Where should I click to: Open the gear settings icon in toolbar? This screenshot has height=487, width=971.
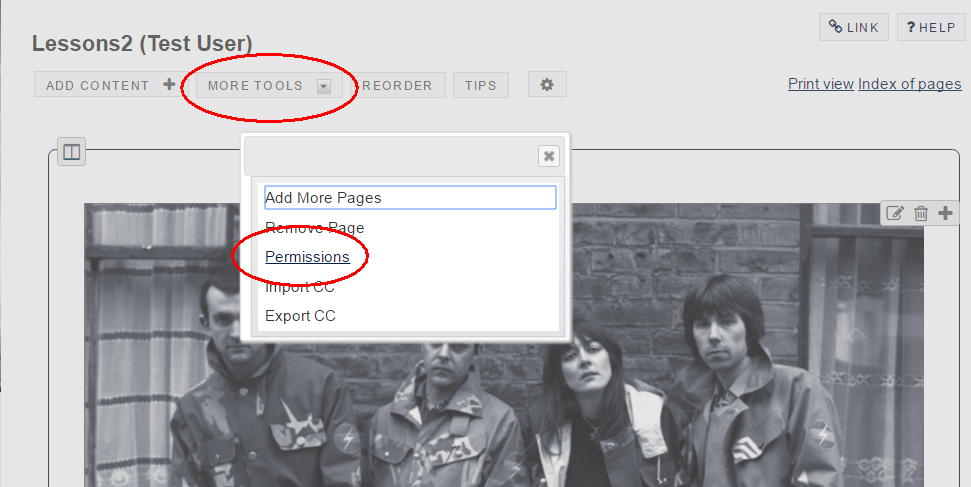(x=547, y=85)
